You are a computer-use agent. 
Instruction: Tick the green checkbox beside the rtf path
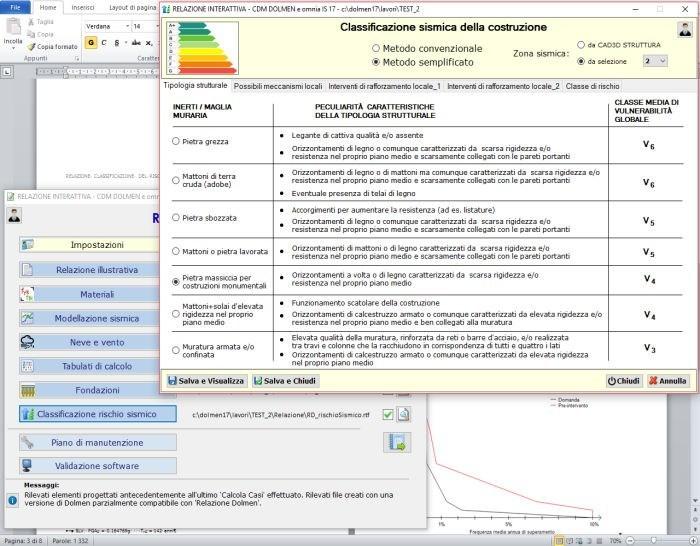coord(388,414)
